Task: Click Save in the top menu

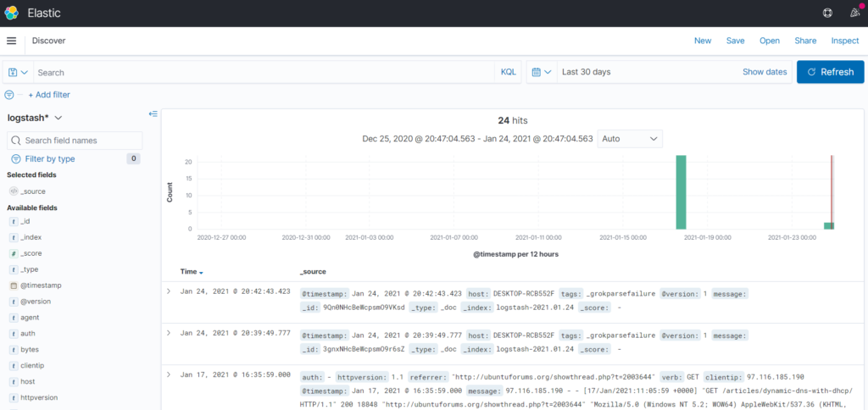Action: tap(735, 41)
